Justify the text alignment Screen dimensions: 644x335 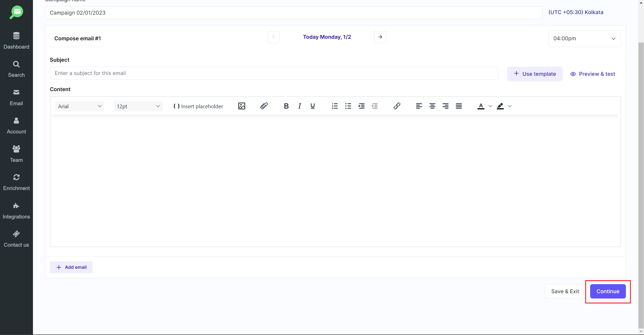click(x=459, y=106)
